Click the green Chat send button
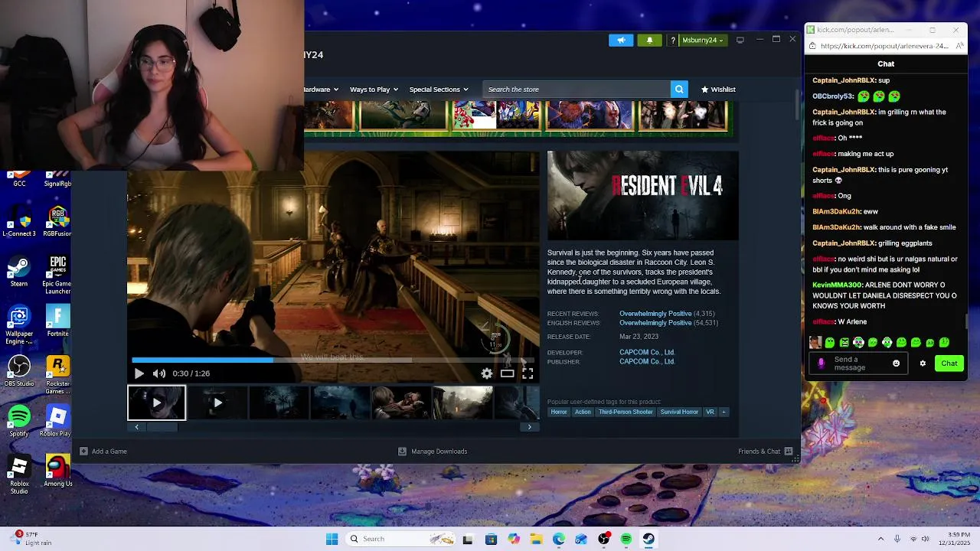Viewport: 980px width, 551px height. (949, 364)
